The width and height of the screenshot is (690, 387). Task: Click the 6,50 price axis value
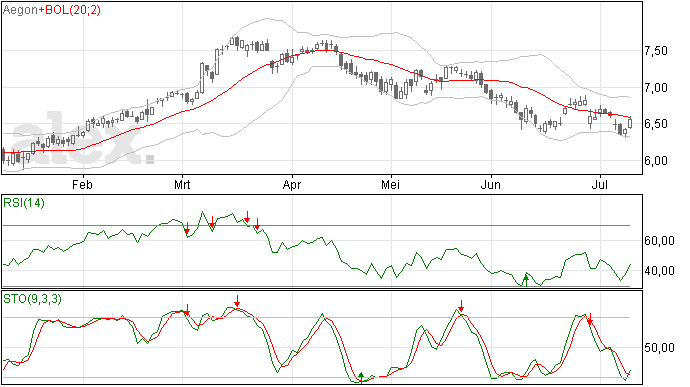(656, 124)
